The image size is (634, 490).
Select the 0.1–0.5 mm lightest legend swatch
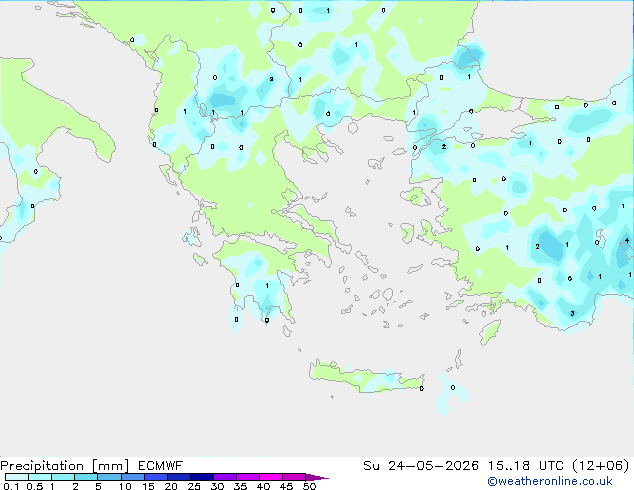click(17, 477)
